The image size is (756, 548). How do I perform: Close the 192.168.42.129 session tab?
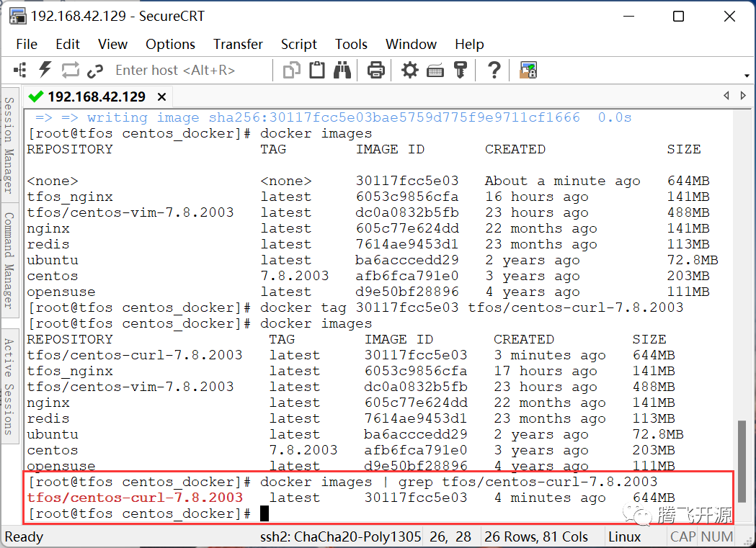pyautogui.click(x=162, y=97)
